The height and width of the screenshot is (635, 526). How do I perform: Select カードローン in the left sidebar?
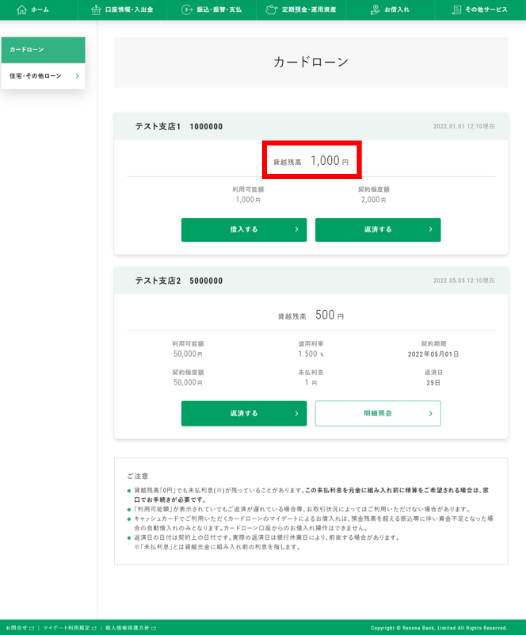(x=43, y=50)
